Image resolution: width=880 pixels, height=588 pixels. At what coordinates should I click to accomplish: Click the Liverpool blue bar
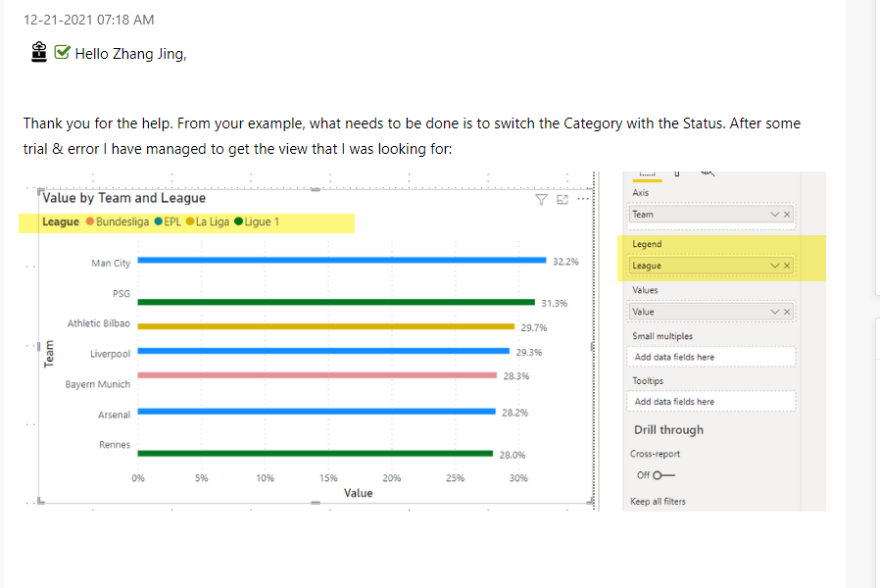click(323, 351)
